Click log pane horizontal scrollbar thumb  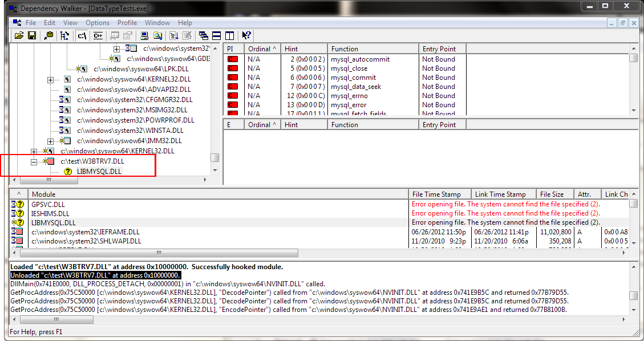(x=56, y=319)
